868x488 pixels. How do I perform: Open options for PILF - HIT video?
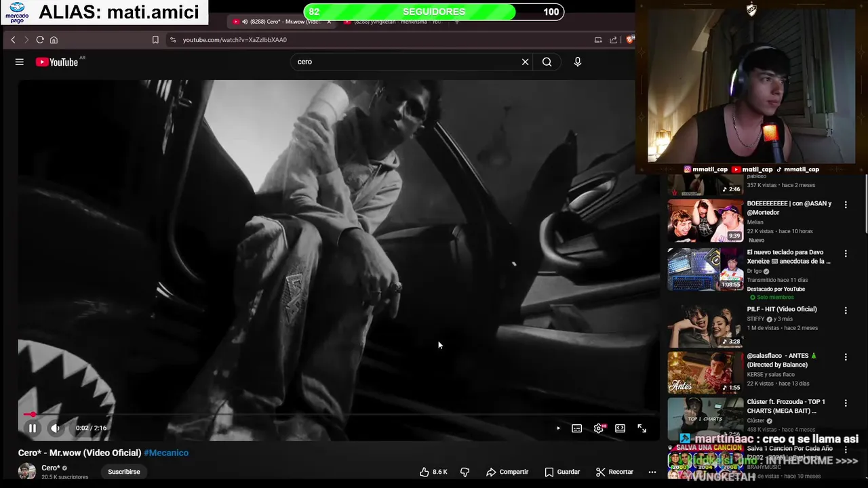[x=846, y=310]
